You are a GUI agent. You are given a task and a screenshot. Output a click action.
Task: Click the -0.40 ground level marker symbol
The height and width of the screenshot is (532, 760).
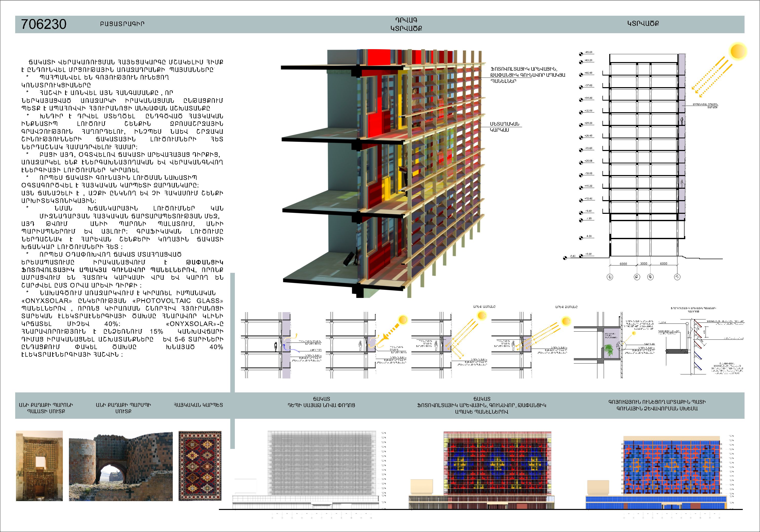click(565, 258)
